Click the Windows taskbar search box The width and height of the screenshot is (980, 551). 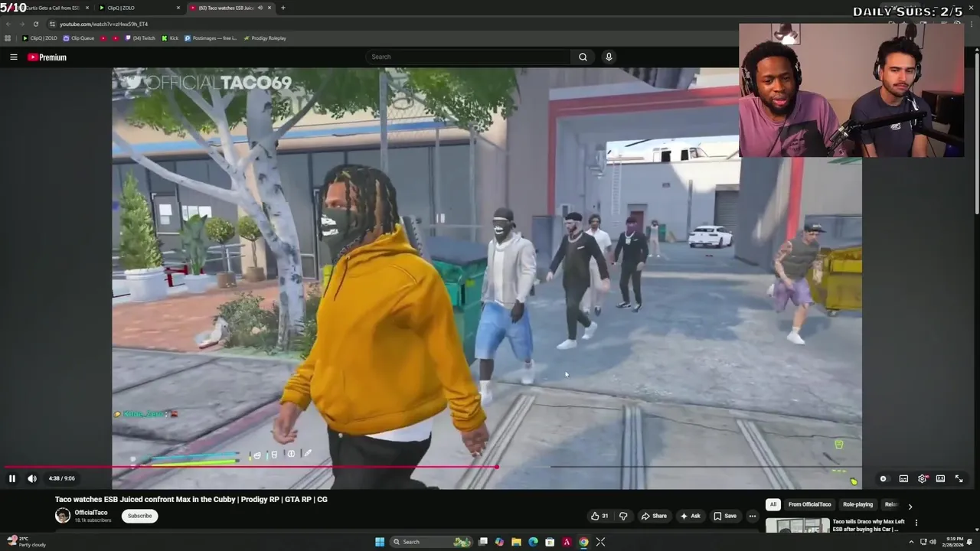coord(432,542)
